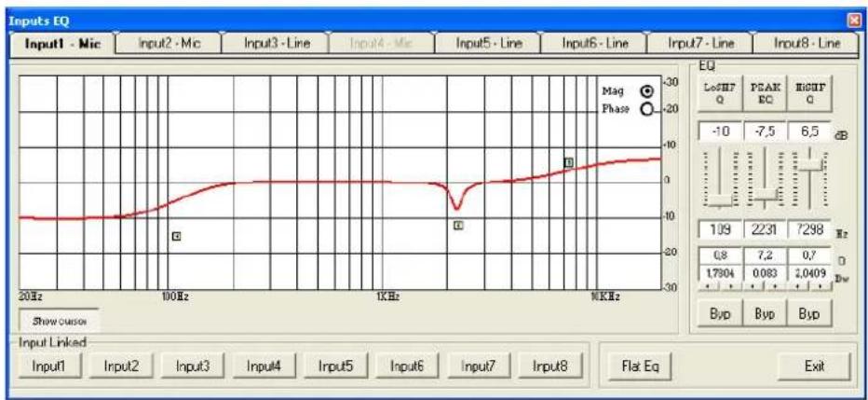The height and width of the screenshot is (400, 868).
Task: Click the peak frequency field showing 2231
Action: pos(764,229)
